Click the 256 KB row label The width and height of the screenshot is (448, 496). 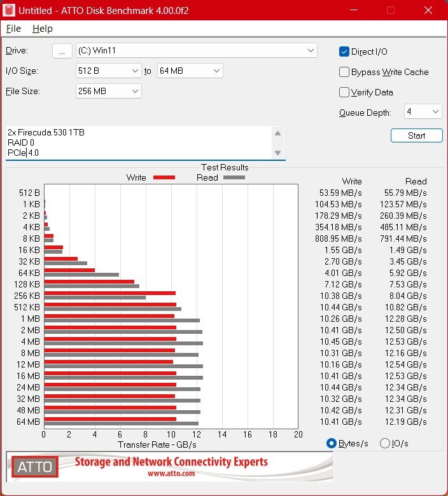click(x=27, y=296)
